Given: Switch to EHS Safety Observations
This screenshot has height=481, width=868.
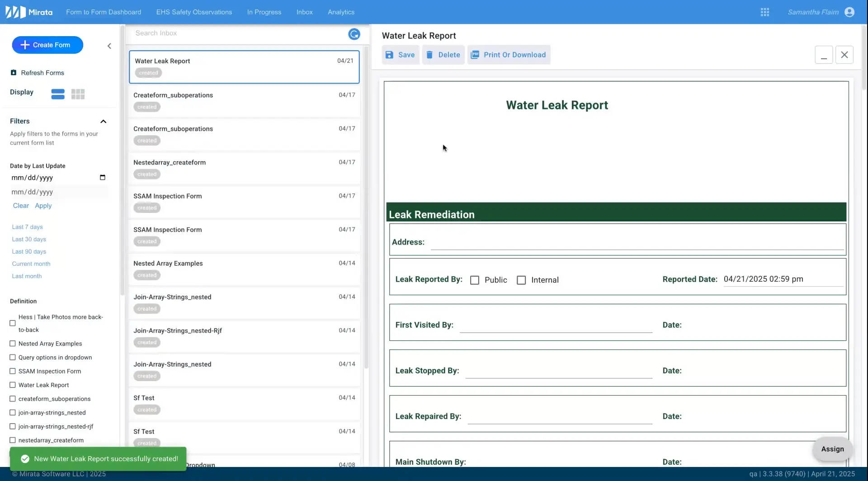Looking at the screenshot, I should (194, 12).
